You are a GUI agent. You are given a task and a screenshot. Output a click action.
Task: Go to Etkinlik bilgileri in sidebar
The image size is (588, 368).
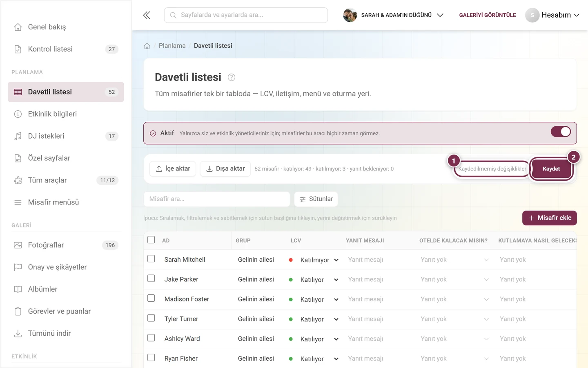(66, 114)
